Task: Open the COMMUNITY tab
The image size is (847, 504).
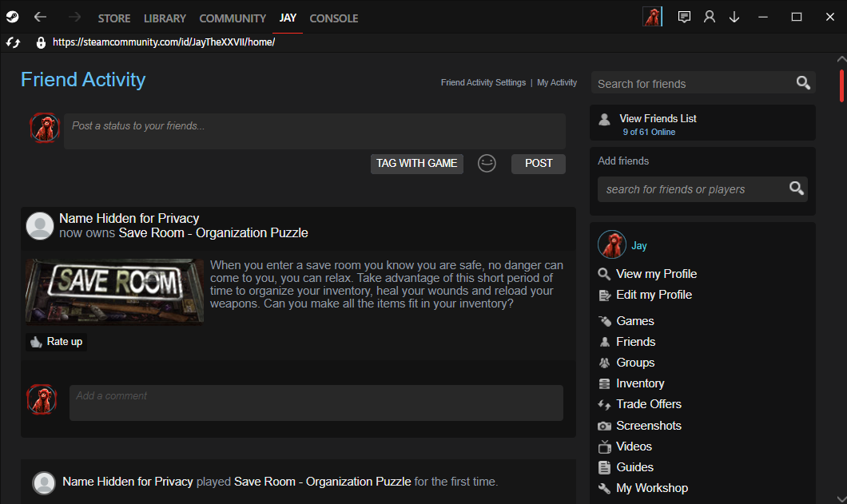Action: coord(233,18)
